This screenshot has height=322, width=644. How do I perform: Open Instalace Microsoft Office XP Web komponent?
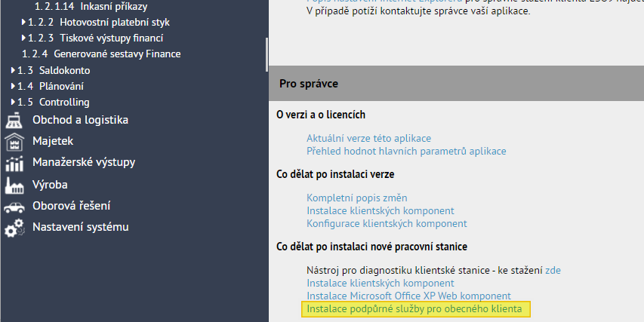tap(408, 296)
